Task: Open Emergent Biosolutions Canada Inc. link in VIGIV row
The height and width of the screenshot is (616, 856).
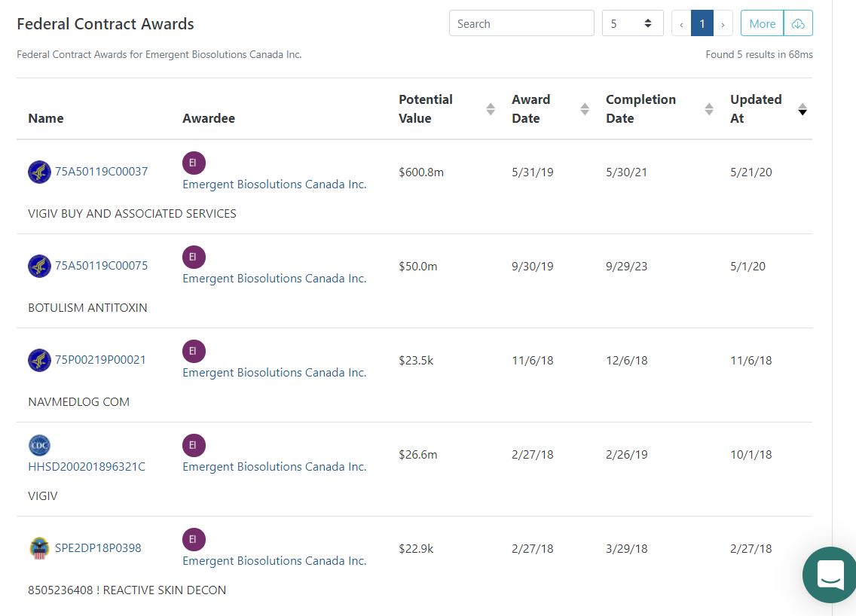Action: tap(274, 467)
